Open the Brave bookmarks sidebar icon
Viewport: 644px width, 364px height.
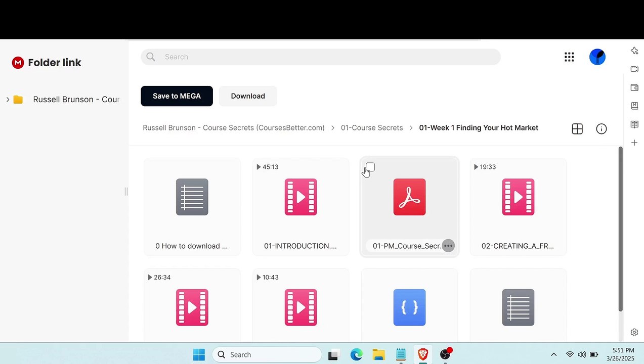[x=634, y=106]
